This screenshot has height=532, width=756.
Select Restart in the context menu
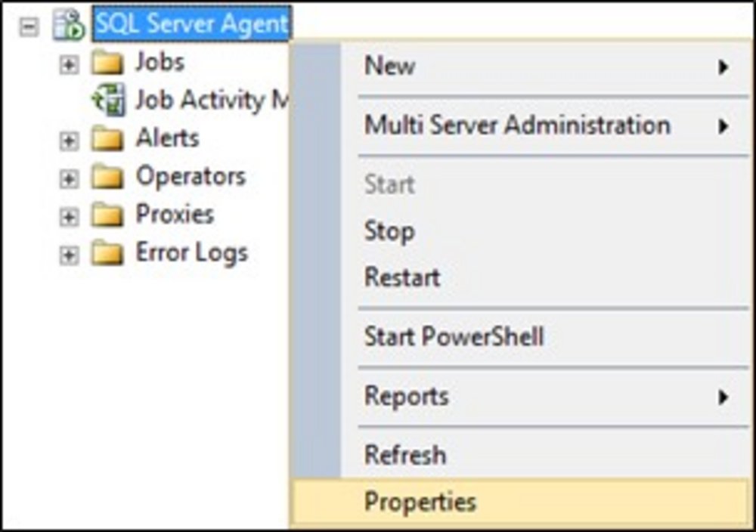[x=402, y=277]
